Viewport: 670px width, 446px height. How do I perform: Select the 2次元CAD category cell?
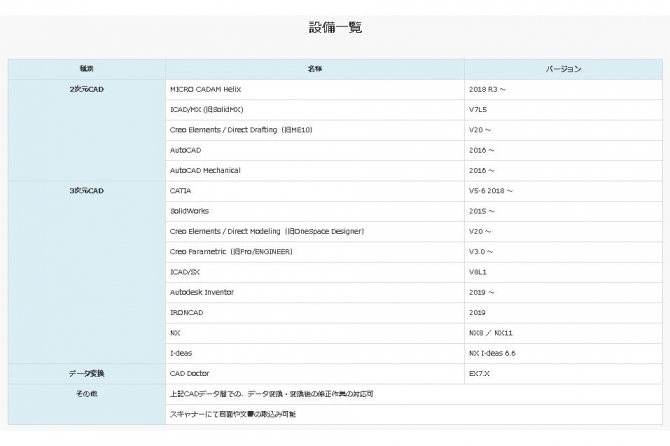(x=87, y=130)
